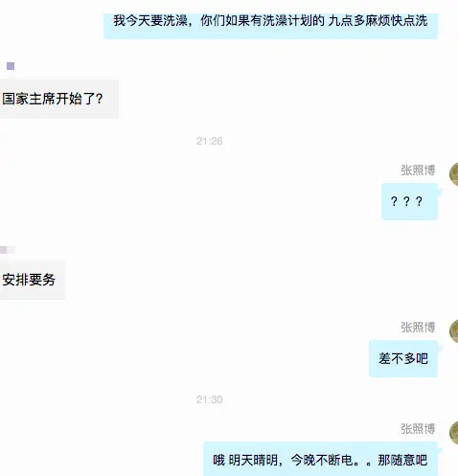This screenshot has height=476, width=458.
Task: Click blurred purple sender icon above 国家主席开始了
Action: tap(11, 66)
